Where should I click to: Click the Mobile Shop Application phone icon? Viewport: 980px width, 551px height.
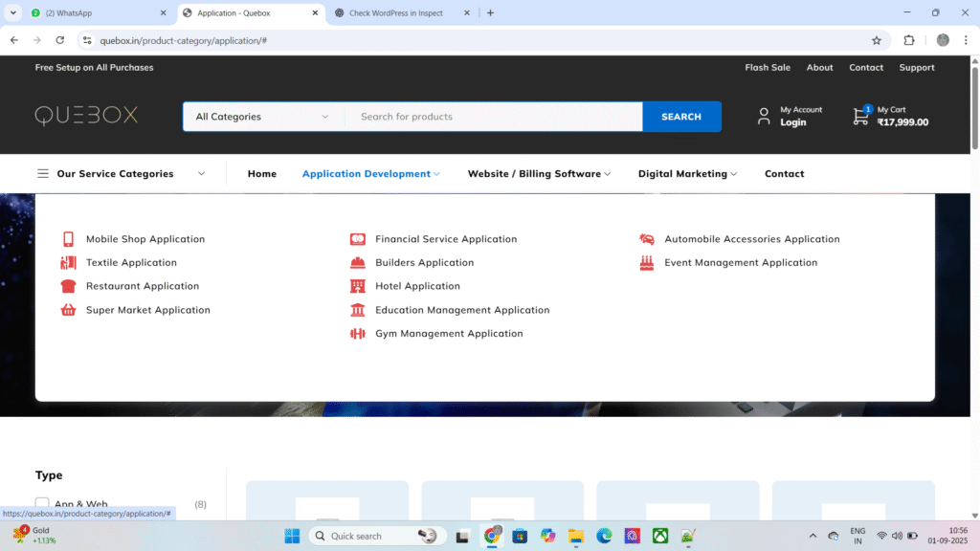[68, 239]
